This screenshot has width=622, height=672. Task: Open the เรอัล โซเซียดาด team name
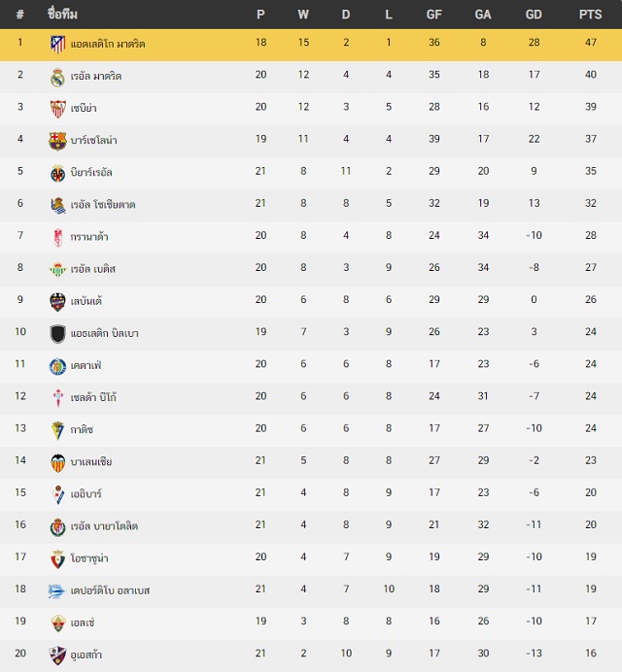coord(103,205)
